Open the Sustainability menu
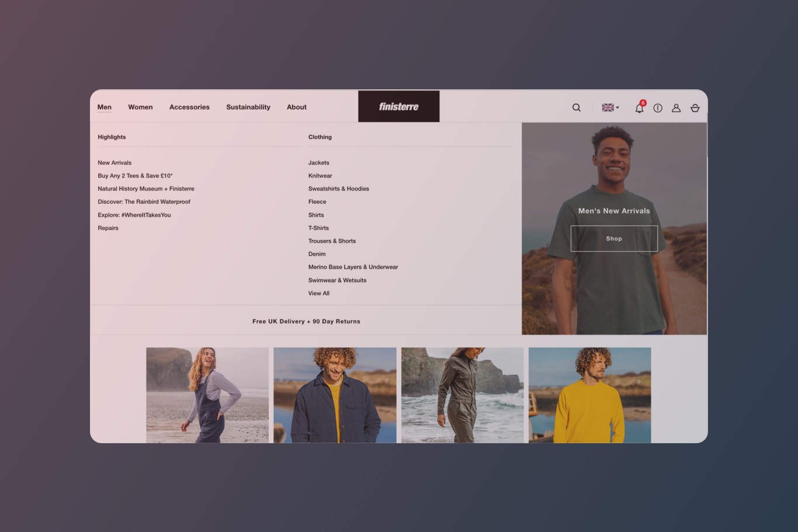Image resolution: width=798 pixels, height=532 pixels. [248, 107]
